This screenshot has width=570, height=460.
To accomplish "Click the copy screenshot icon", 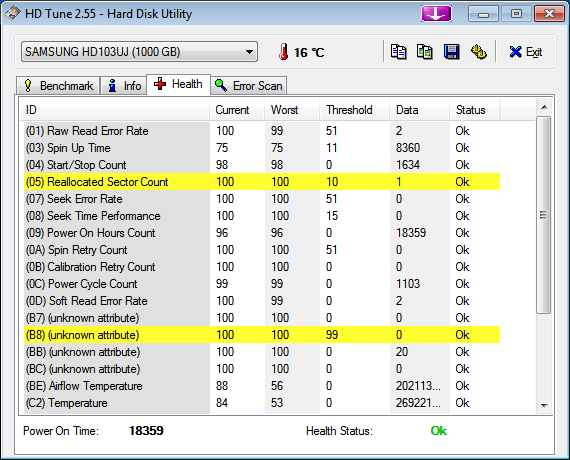I will (x=425, y=52).
